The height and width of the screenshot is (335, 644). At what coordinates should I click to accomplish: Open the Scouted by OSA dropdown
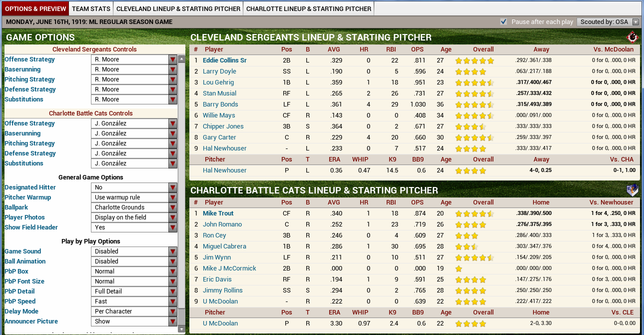(x=608, y=22)
